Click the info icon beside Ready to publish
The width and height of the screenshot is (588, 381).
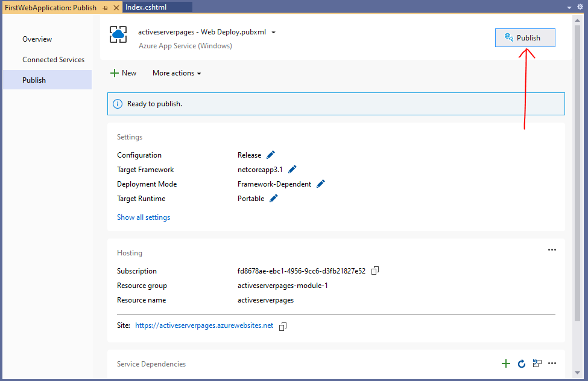(x=118, y=104)
